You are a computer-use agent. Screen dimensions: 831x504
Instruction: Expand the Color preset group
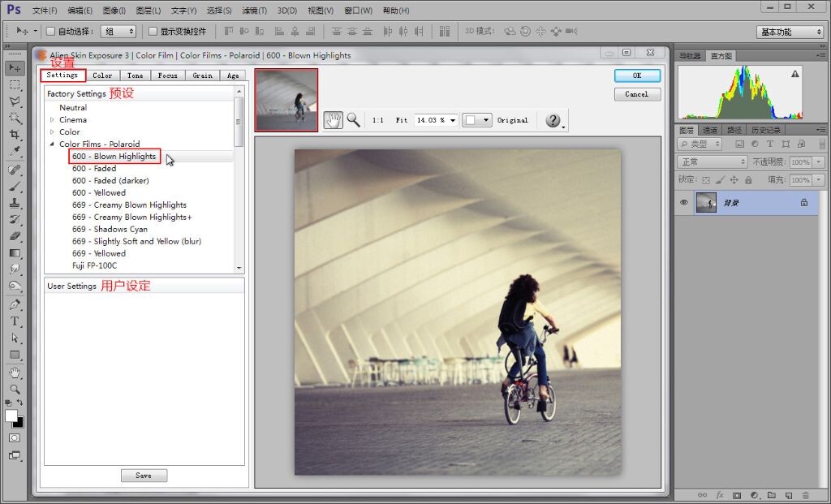[52, 132]
